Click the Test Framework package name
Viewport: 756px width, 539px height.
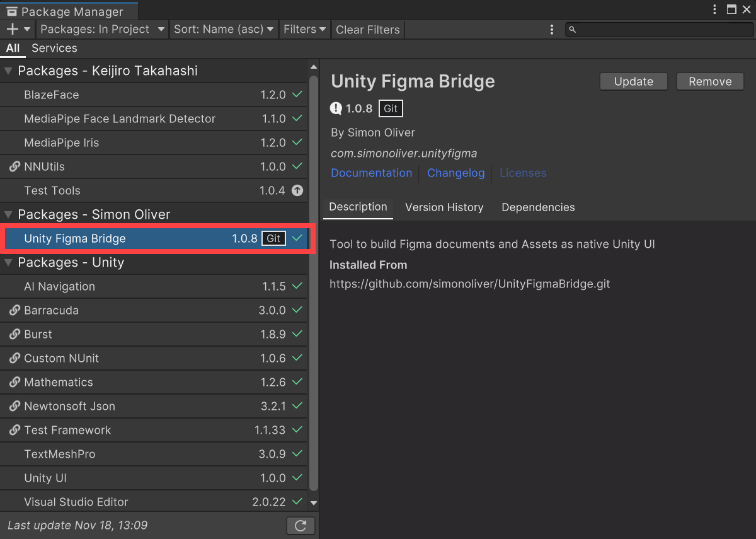(67, 430)
